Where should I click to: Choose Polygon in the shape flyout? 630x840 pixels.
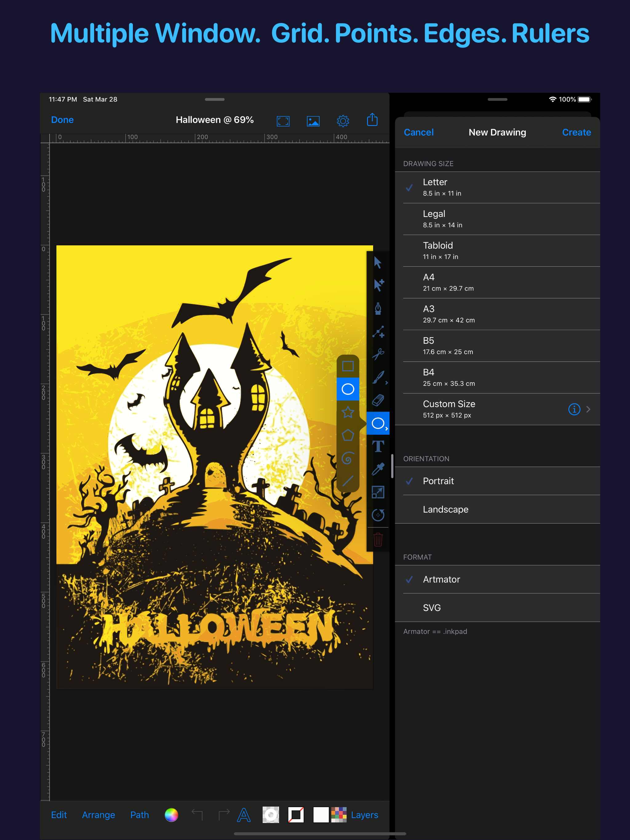click(348, 435)
